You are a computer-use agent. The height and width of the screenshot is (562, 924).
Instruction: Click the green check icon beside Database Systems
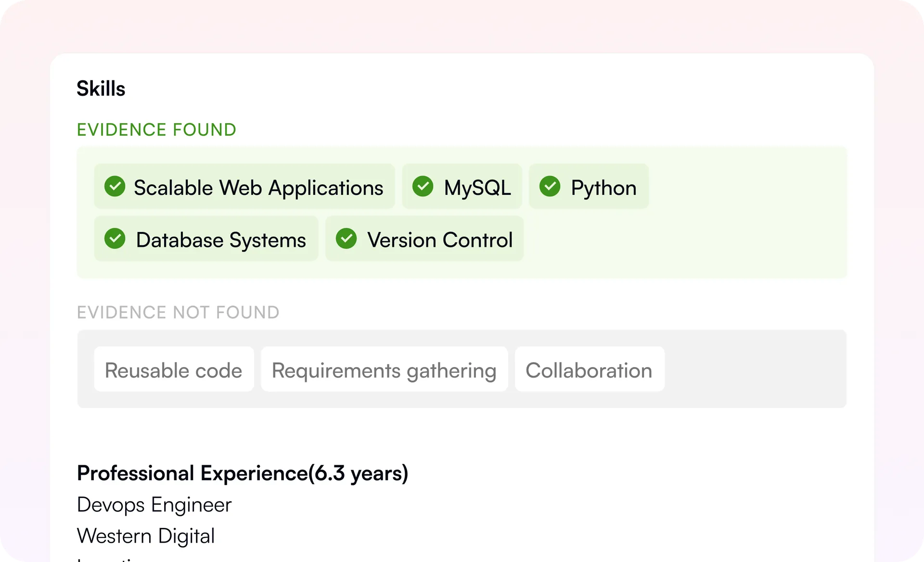pos(115,238)
